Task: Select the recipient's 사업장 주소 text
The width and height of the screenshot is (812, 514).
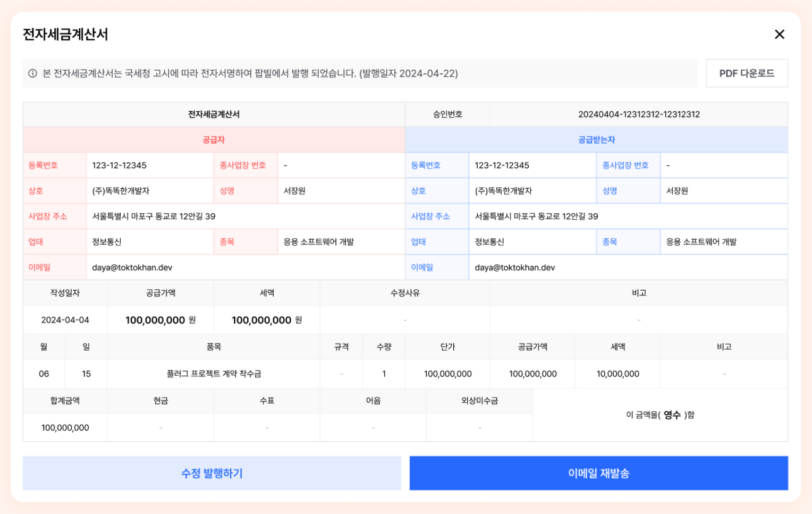Action: tap(536, 216)
